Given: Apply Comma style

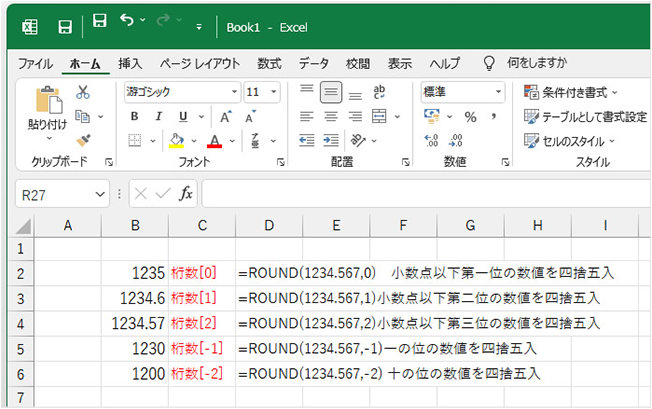Looking at the screenshot, I should (494, 117).
